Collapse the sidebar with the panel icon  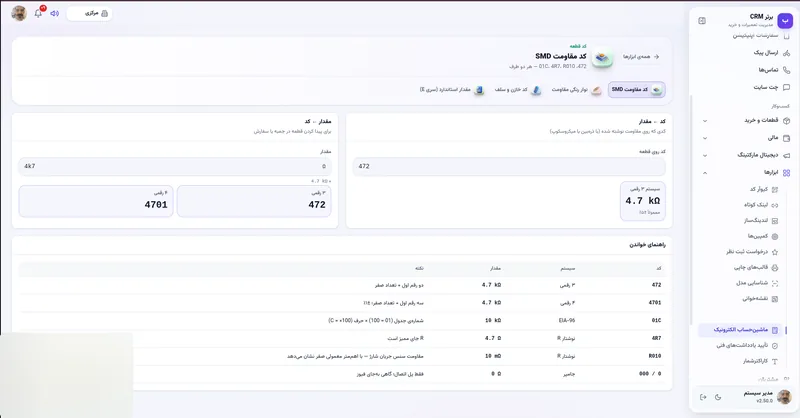point(702,20)
